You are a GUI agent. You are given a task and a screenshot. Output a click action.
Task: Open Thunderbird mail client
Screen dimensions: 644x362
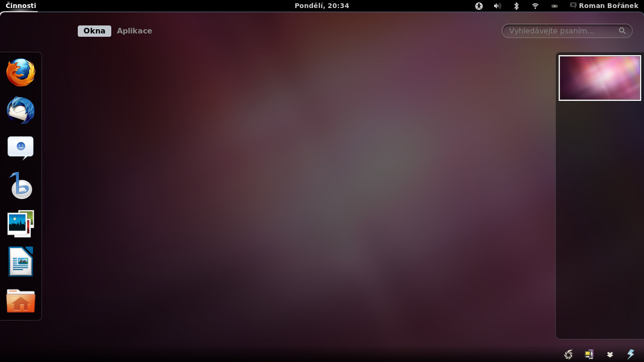(x=21, y=111)
